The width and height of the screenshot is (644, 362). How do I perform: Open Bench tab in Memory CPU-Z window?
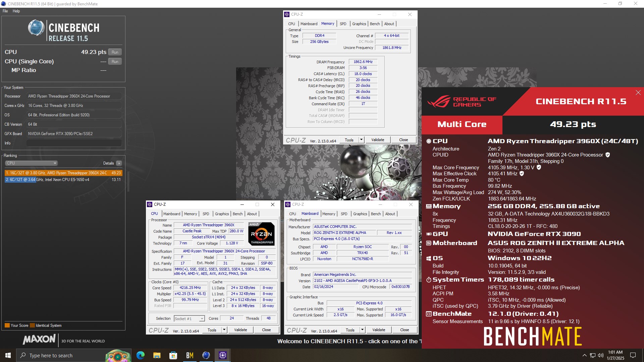[x=375, y=24]
